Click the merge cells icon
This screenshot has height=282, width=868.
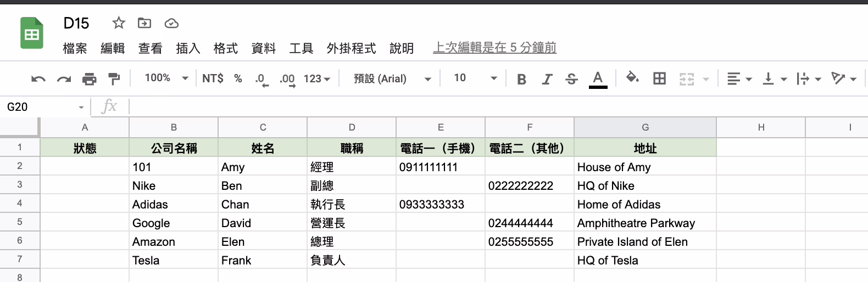pyautogui.click(x=687, y=79)
